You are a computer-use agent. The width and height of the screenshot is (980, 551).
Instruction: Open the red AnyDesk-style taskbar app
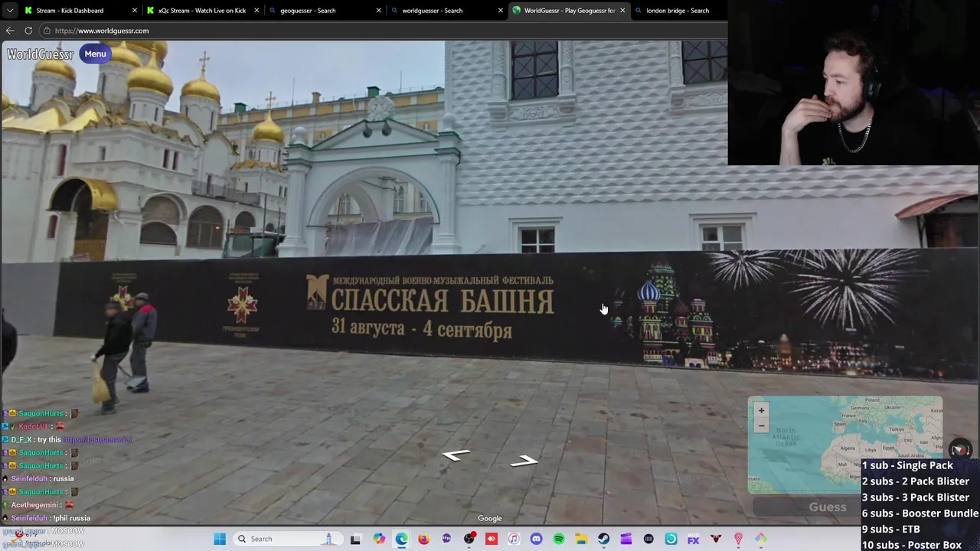pos(491,540)
